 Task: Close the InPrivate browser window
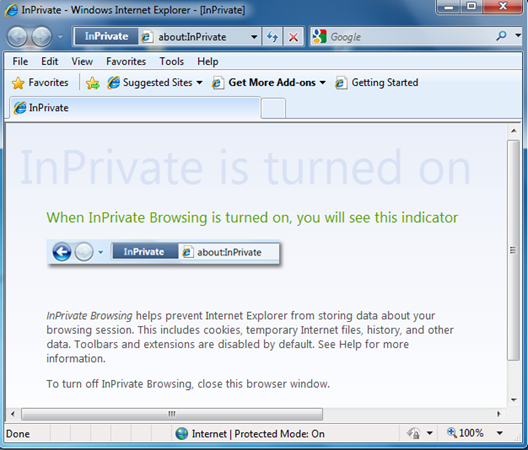(503, 7)
